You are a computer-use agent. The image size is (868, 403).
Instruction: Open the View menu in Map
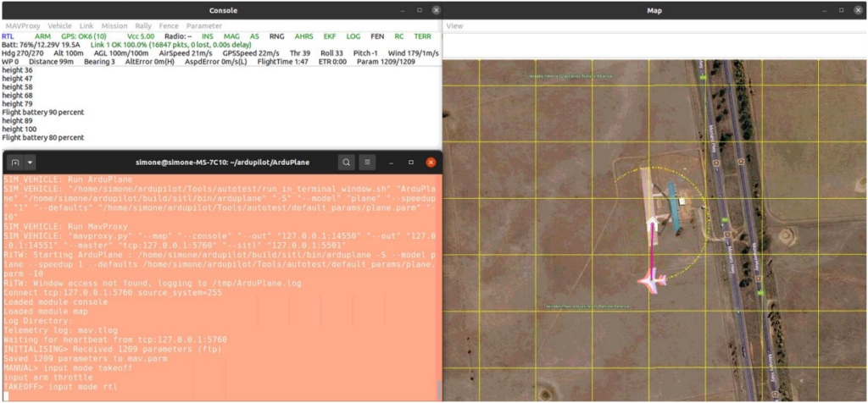[x=455, y=26]
